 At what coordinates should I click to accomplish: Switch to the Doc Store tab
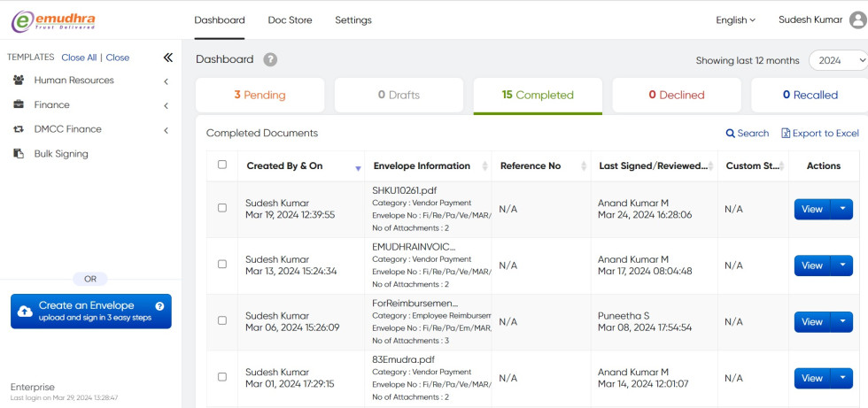point(290,19)
